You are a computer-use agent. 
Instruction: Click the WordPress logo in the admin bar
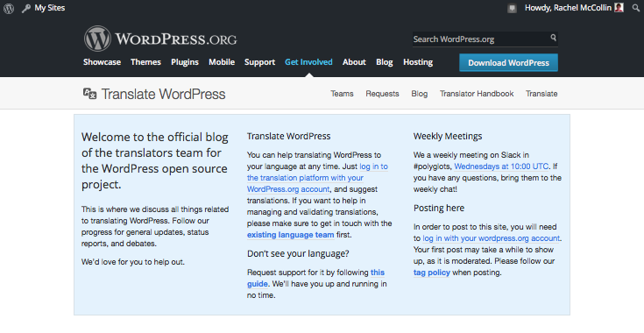[9, 8]
